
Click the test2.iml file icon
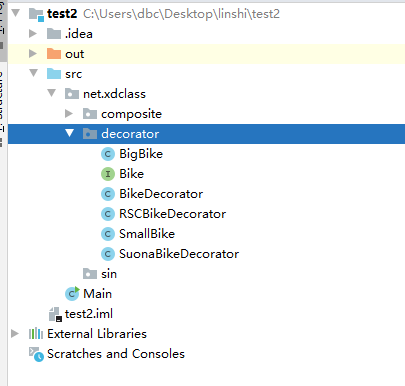click(55, 314)
